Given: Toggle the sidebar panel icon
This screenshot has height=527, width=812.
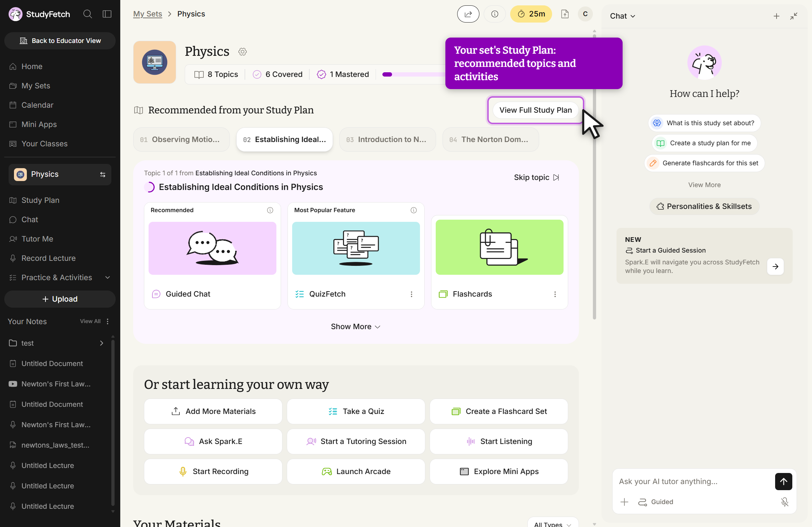Looking at the screenshot, I should point(107,14).
